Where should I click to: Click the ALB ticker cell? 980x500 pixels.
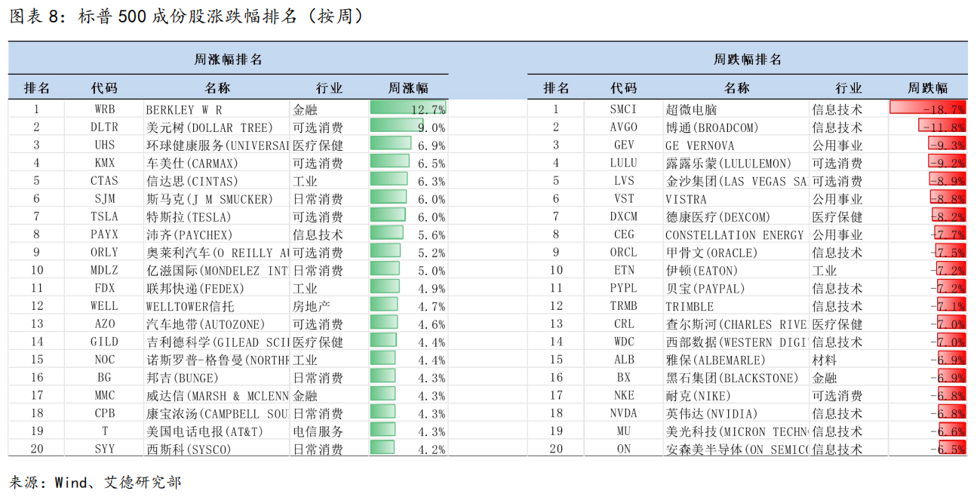pos(624,360)
